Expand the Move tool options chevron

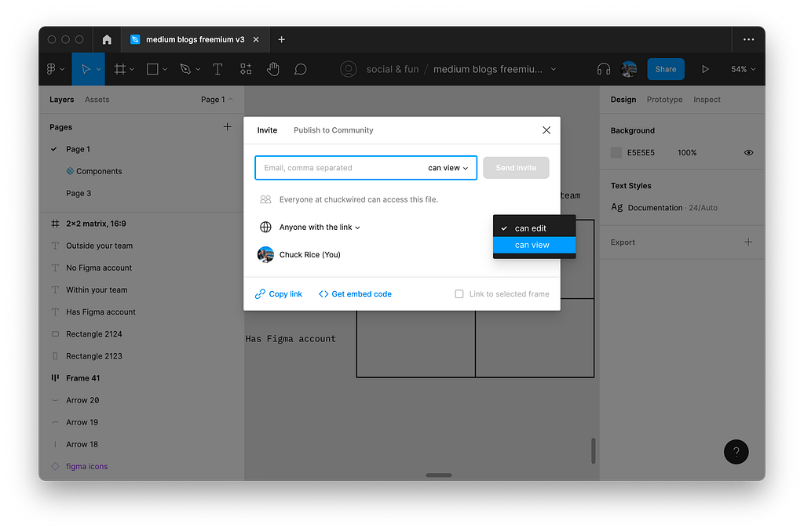(98, 69)
